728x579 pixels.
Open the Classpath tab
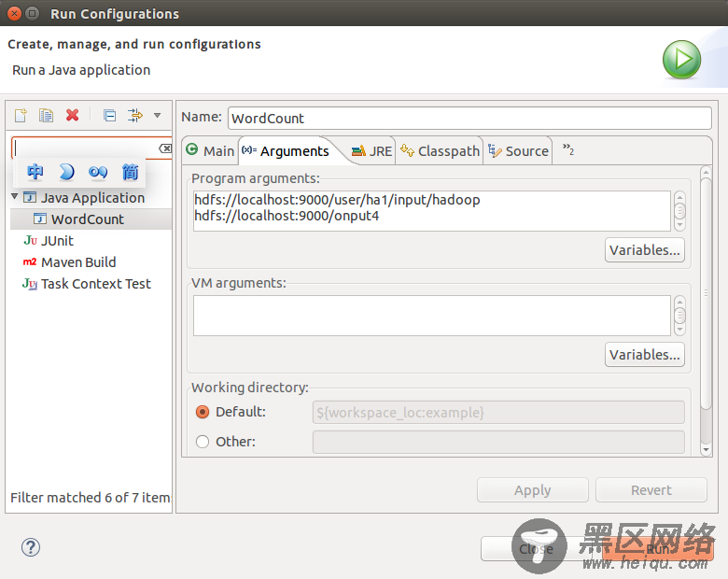(440, 150)
